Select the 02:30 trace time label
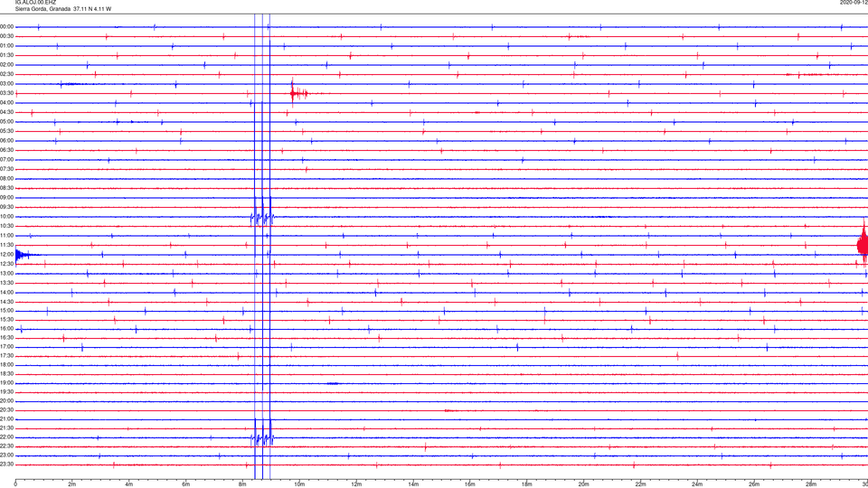This screenshot has height=488, width=868. pos(7,74)
